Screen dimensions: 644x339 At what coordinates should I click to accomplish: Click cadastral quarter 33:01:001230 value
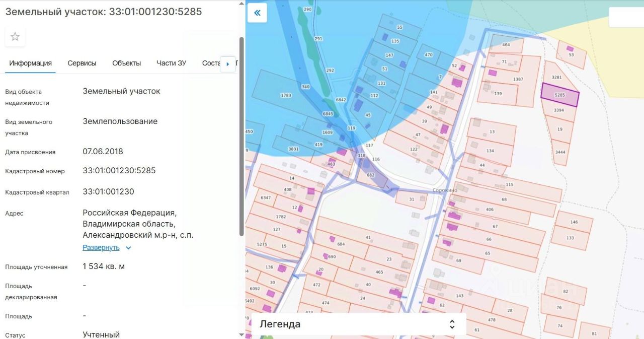108,191
